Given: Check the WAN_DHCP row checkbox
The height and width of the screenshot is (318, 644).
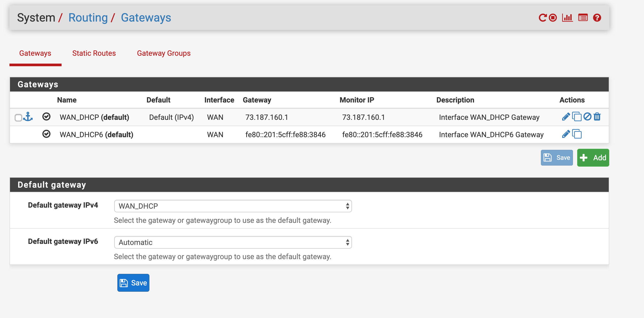Looking at the screenshot, I should pyautogui.click(x=18, y=117).
